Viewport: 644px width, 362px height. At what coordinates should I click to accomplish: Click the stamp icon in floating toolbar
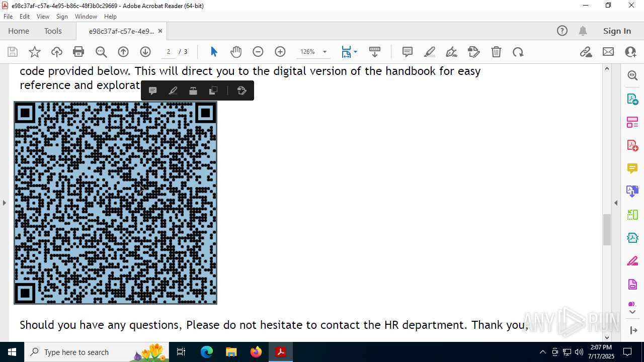point(242,90)
